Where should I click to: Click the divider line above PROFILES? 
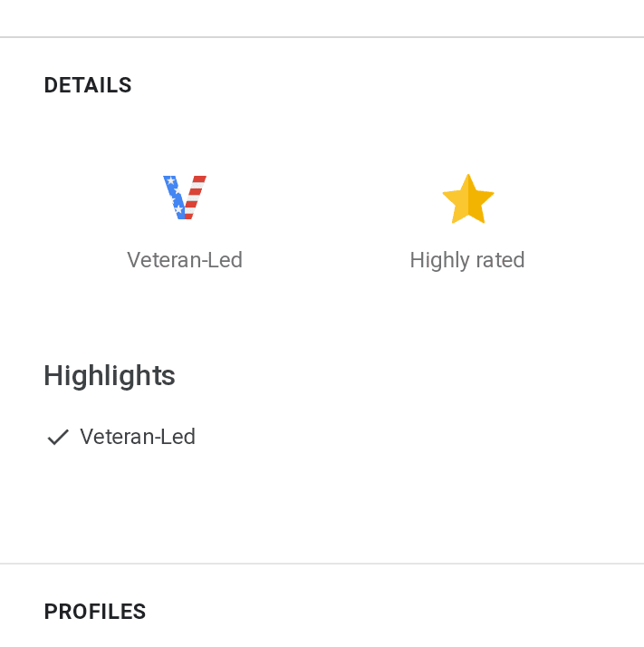coord(322,564)
